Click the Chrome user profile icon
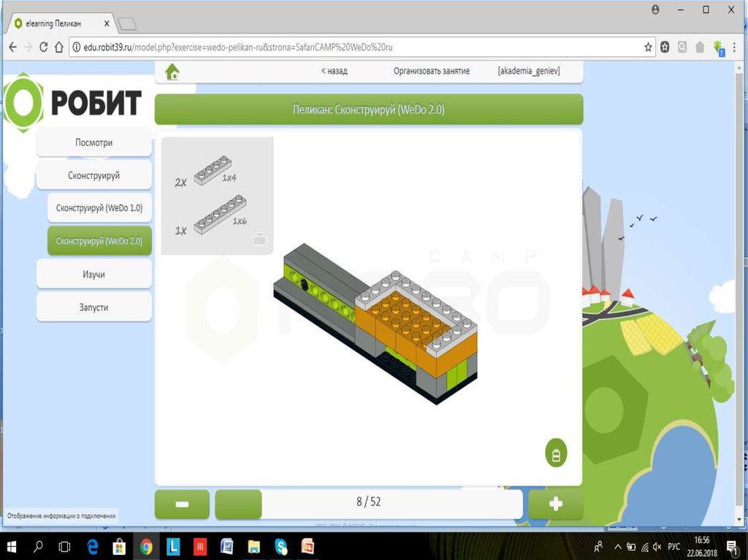 coord(655,9)
